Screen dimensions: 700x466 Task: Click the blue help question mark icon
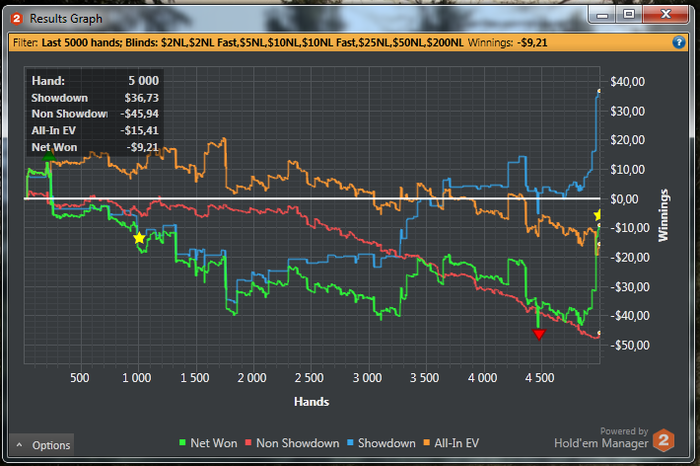pos(679,42)
